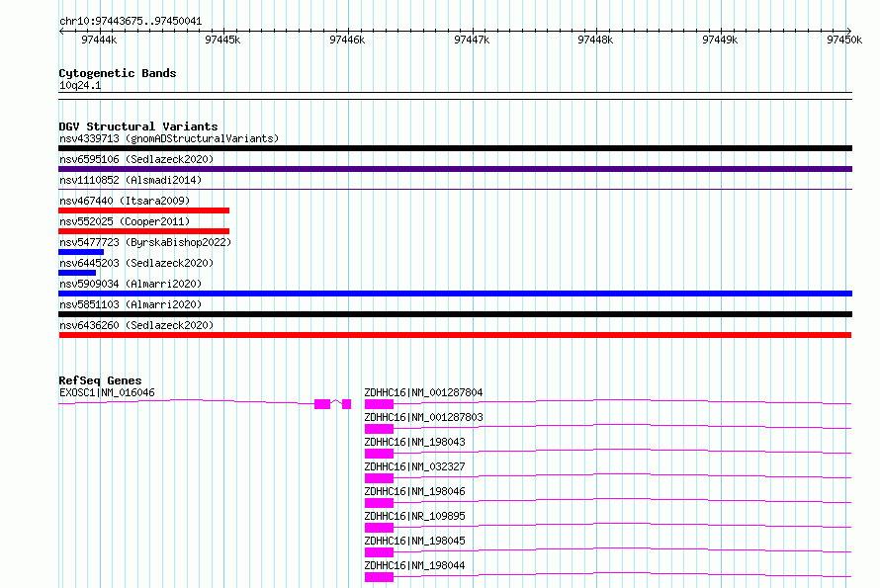This screenshot has height=588, width=880.
Task: Select the nsv5909034 Almarri2020 variant label
Action: 131,284
